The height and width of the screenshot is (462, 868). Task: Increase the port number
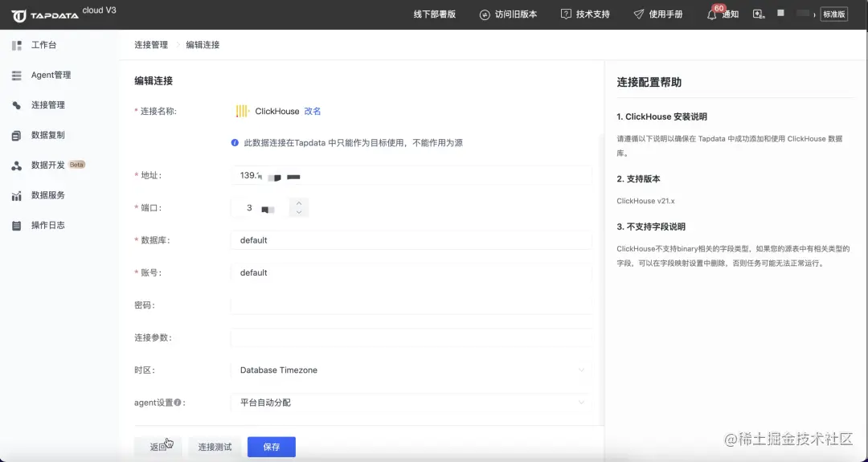tap(299, 203)
